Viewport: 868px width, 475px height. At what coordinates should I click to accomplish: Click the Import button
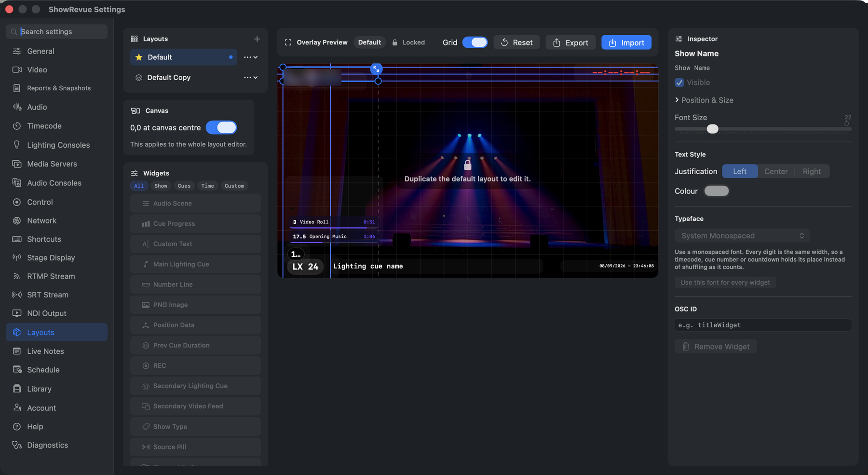tap(626, 42)
